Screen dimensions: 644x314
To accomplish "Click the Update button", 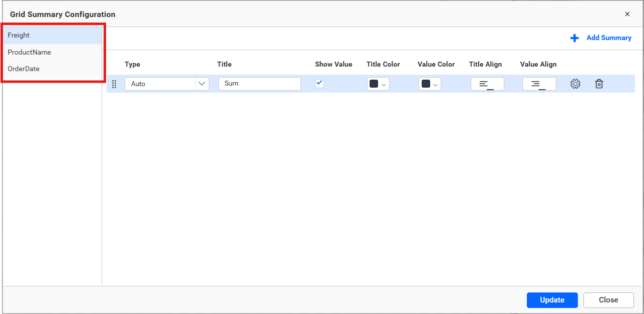I will pyautogui.click(x=552, y=300).
